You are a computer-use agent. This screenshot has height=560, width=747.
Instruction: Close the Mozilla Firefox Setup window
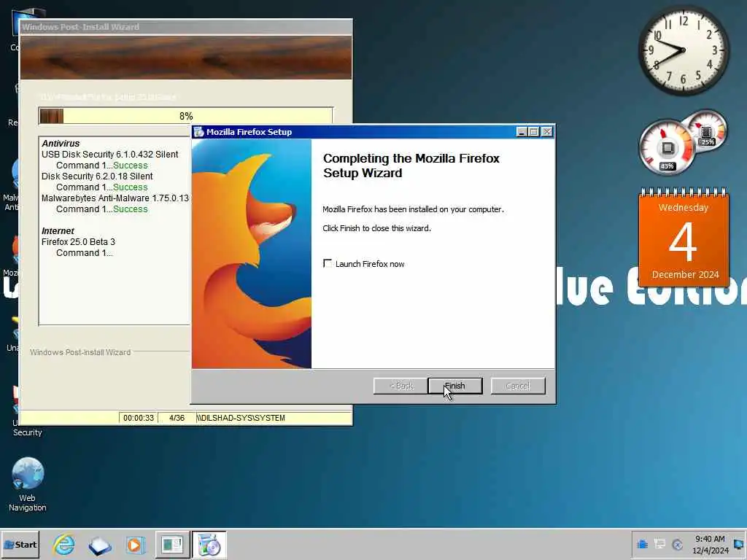pyautogui.click(x=547, y=132)
